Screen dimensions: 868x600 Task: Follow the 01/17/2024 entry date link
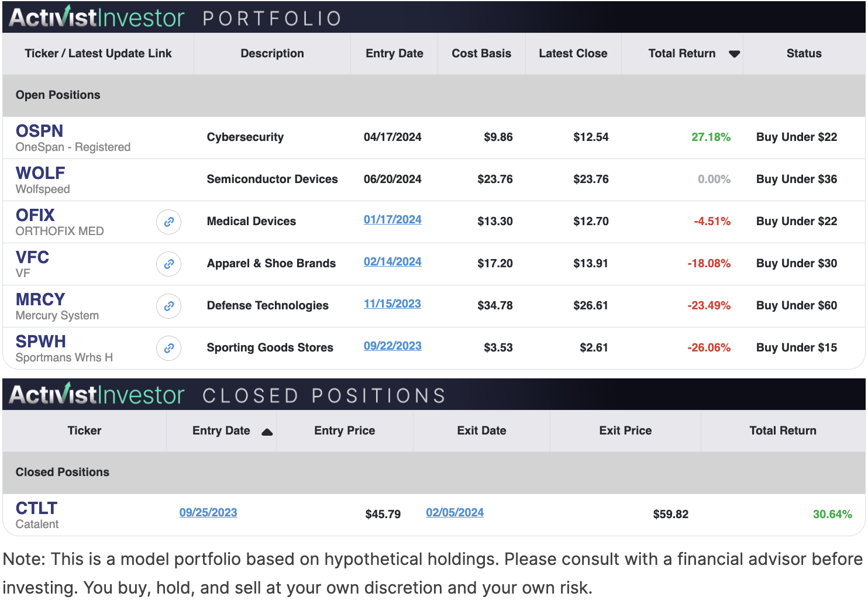point(392,219)
